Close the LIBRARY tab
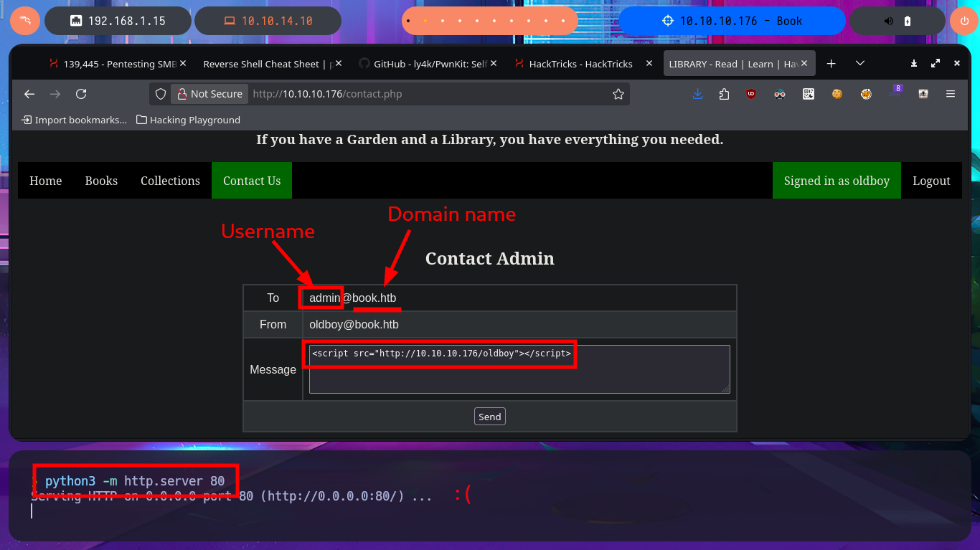The image size is (980, 550). [805, 63]
